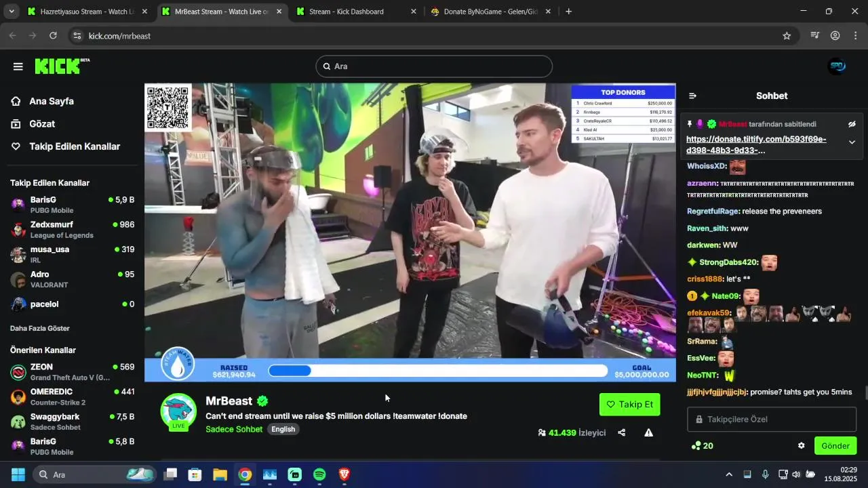Open pacelol channel
Screen dimensions: 868x488
coord(73,304)
